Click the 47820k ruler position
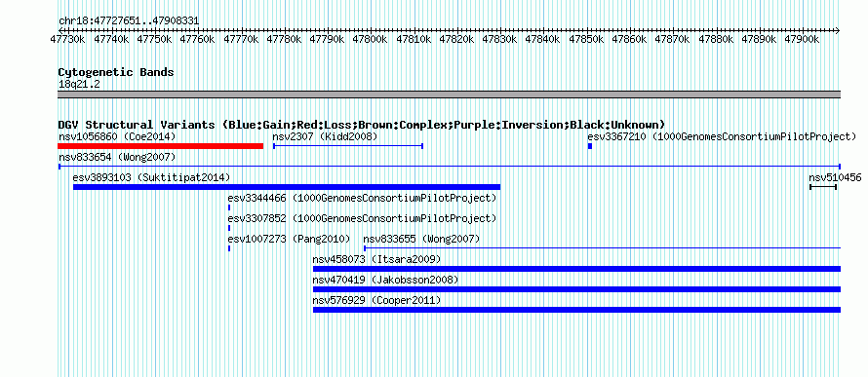This screenshot has width=868, height=377. pyautogui.click(x=457, y=39)
